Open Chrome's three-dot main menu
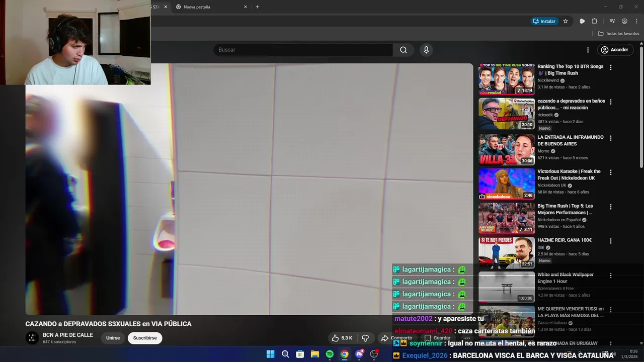 click(x=636, y=21)
